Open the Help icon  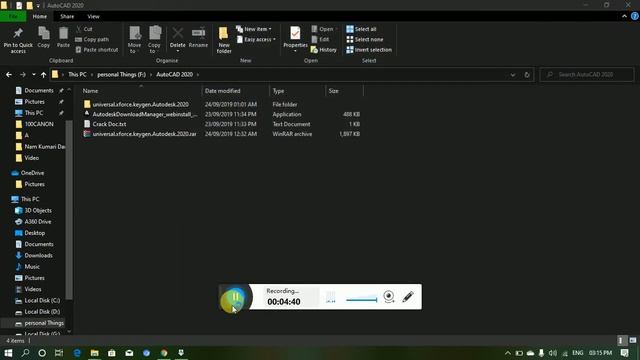pyautogui.click(x=635, y=16)
